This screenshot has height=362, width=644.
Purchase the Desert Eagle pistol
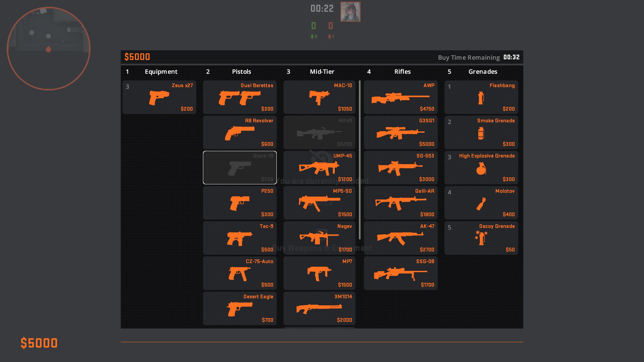click(x=239, y=308)
